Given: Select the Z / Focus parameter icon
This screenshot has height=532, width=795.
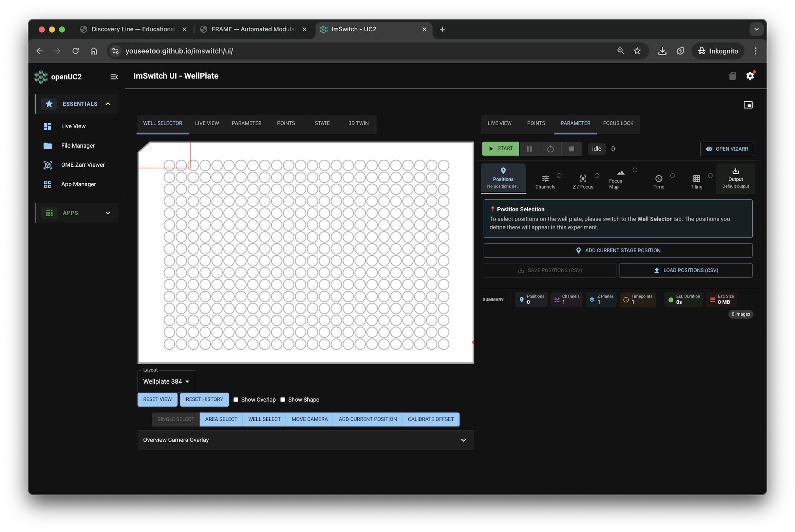Looking at the screenshot, I should [583, 179].
